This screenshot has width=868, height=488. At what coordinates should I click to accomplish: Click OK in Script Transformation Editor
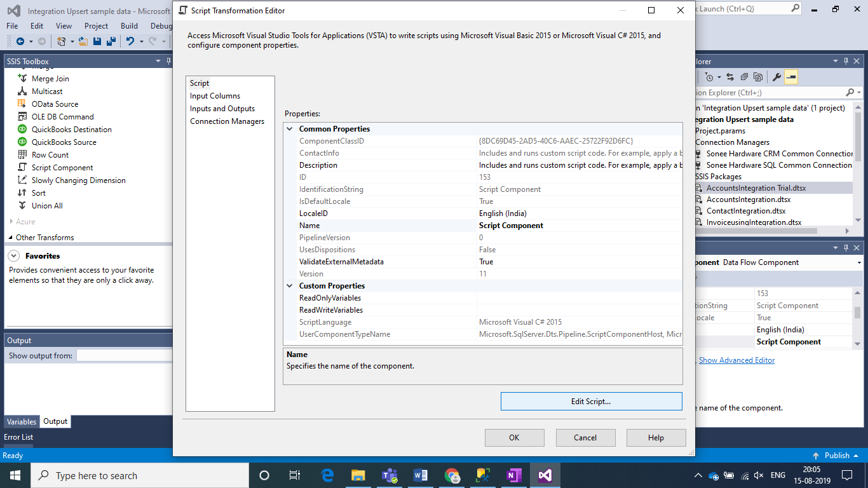pos(514,438)
